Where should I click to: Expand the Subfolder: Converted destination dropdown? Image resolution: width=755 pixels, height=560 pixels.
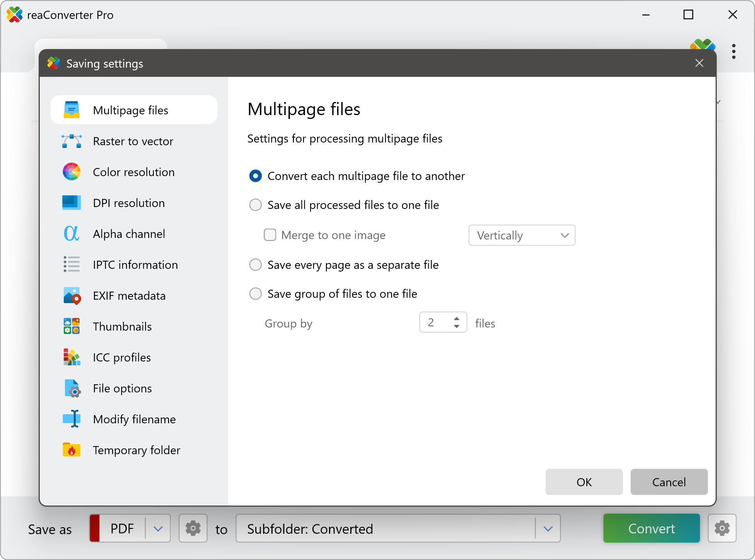pos(548,528)
